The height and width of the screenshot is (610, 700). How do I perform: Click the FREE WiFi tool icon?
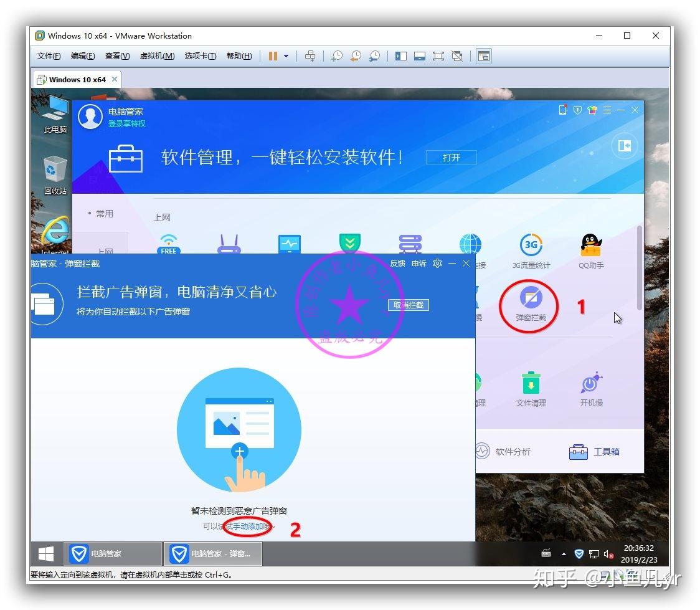coord(168,244)
